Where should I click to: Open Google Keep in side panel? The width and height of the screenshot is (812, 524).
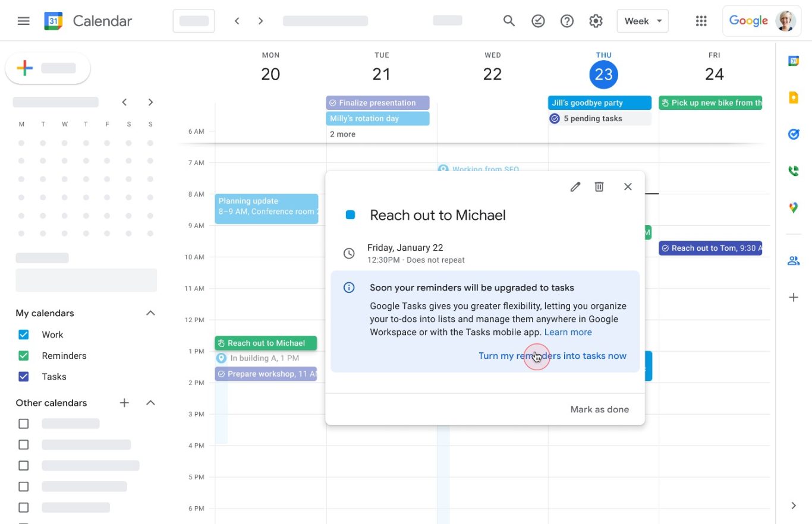click(x=793, y=98)
